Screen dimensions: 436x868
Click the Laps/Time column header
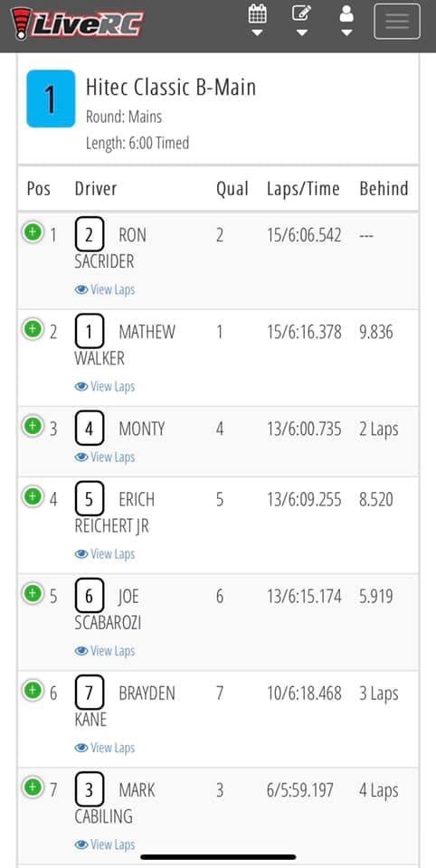click(x=303, y=189)
